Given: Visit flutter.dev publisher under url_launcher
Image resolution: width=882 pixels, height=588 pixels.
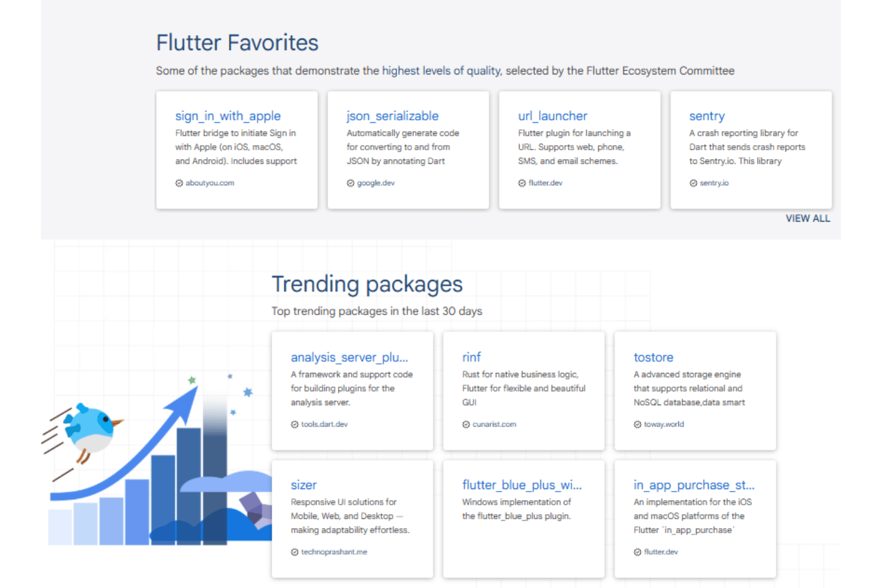Looking at the screenshot, I should 545,183.
